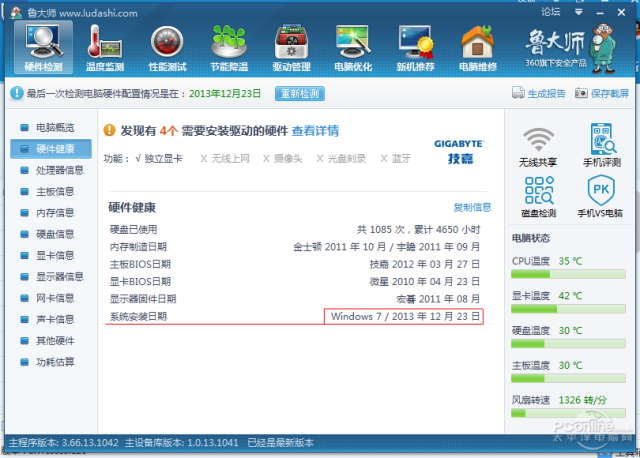Click the CPU温度 progress bar
Screen dimensions: 640x458
click(568, 274)
